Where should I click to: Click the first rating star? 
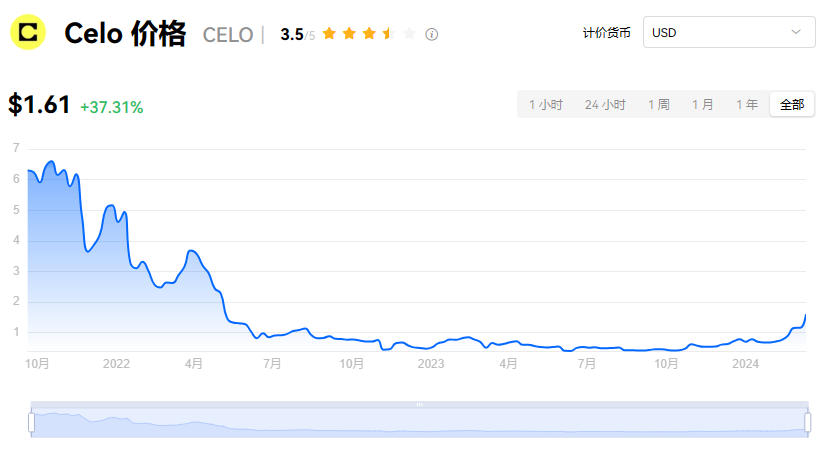point(329,34)
